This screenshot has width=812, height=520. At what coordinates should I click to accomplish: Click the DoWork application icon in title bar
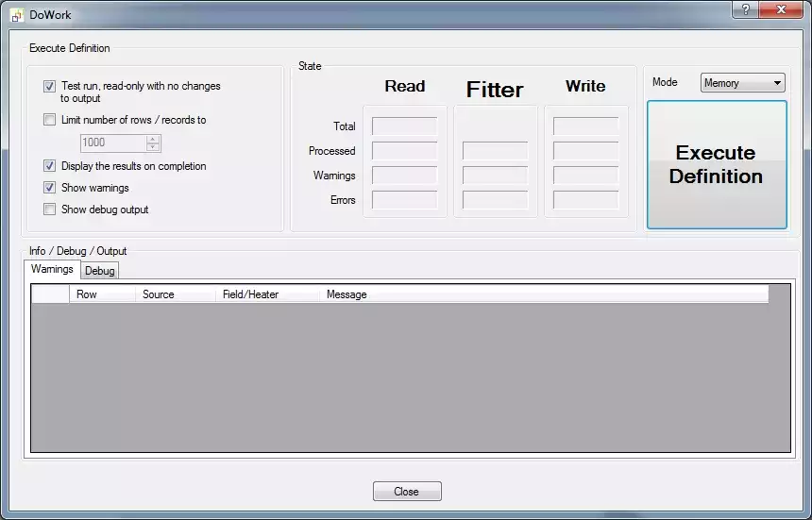pos(16,15)
